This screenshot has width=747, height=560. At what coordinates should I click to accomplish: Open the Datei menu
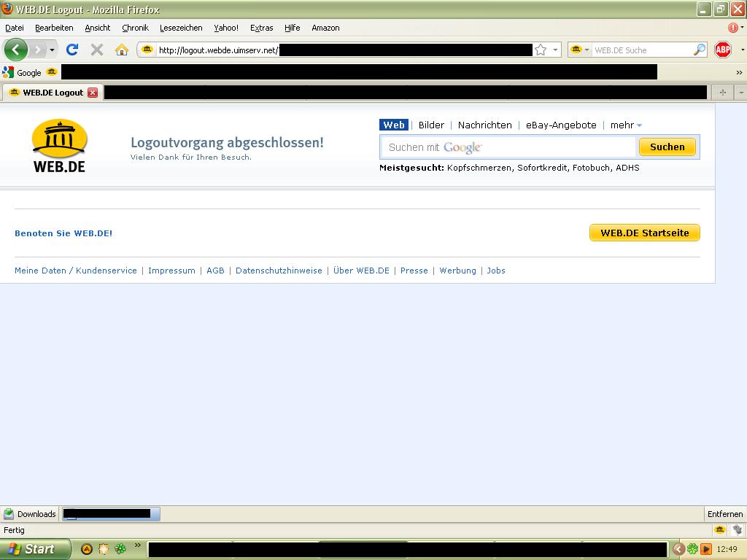15,28
